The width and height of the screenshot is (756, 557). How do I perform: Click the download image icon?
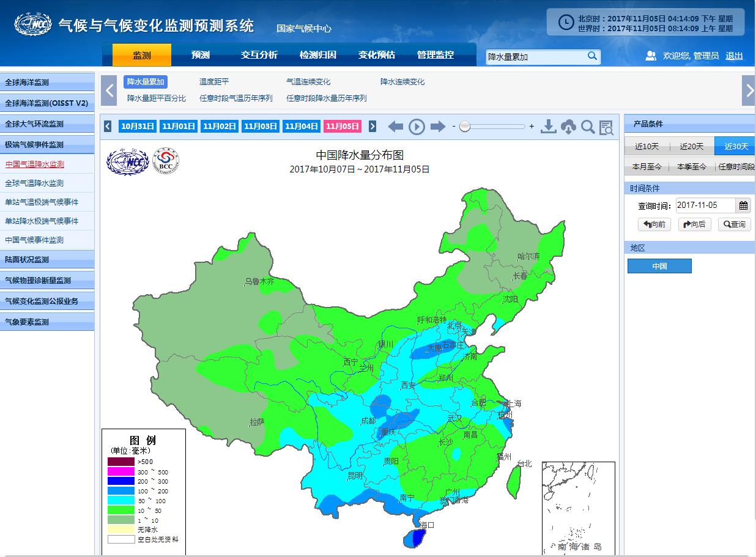pyautogui.click(x=549, y=127)
